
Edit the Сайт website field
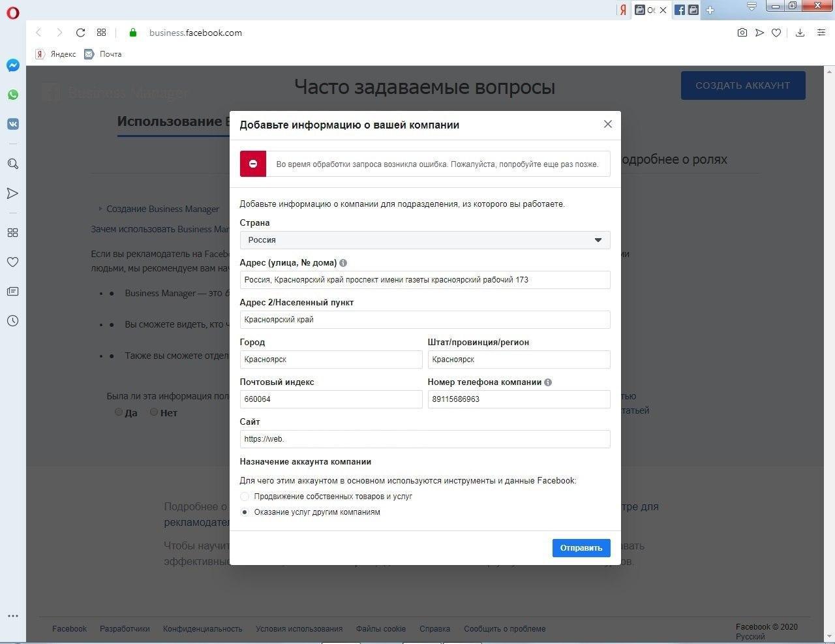[x=425, y=439]
